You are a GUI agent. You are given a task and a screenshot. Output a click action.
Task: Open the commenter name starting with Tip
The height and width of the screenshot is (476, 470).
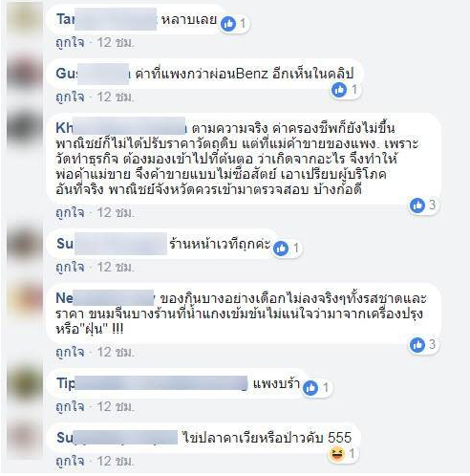click(152, 383)
